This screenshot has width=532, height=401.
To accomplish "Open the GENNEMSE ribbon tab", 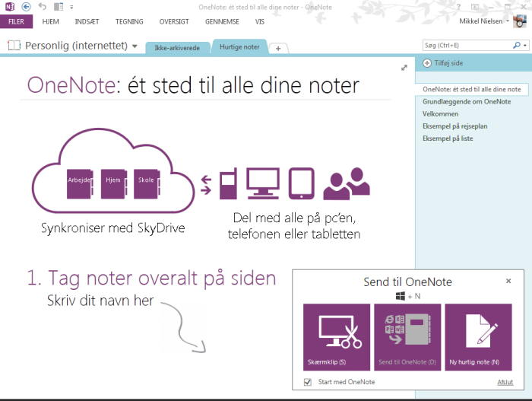I will point(222,22).
